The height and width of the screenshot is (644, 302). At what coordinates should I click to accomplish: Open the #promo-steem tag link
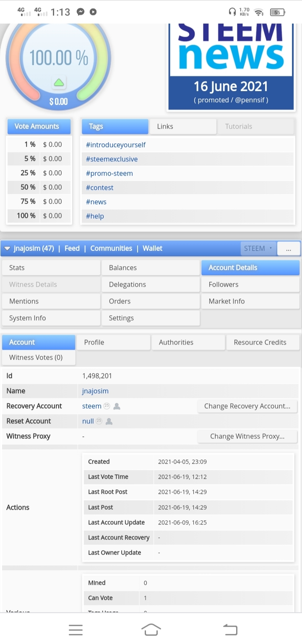109,173
